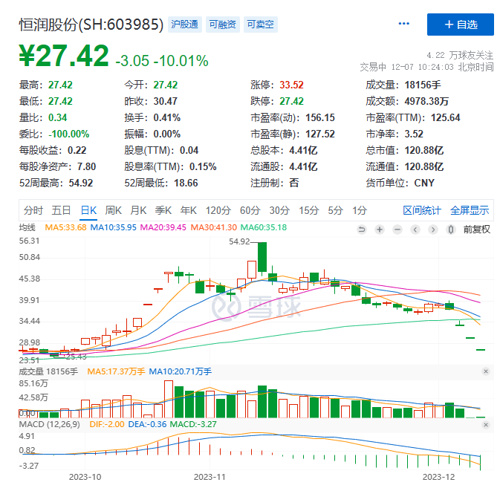The height and width of the screenshot is (491, 500).
Task: Click the 54.92 peak candlestick
Action: [x=262, y=257]
